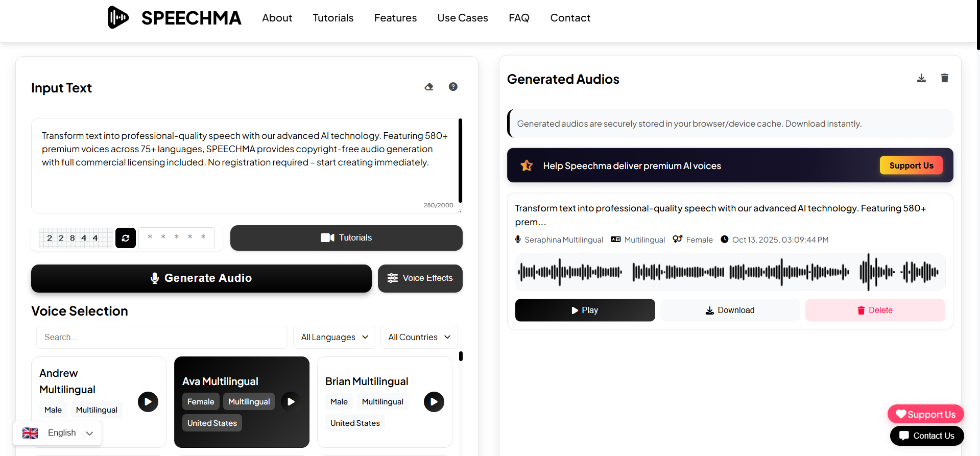Click the Speechma logo icon
This screenshot has height=456, width=980.
pyautogui.click(x=118, y=17)
